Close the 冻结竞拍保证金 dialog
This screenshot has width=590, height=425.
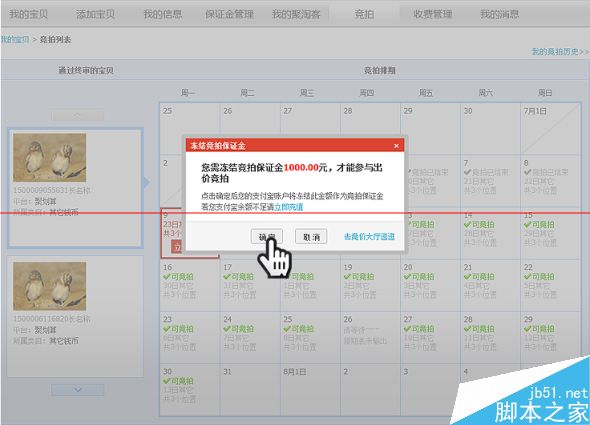tap(396, 146)
